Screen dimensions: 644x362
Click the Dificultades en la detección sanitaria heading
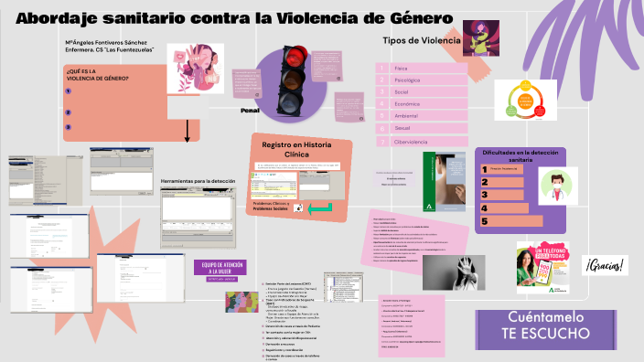521,155
